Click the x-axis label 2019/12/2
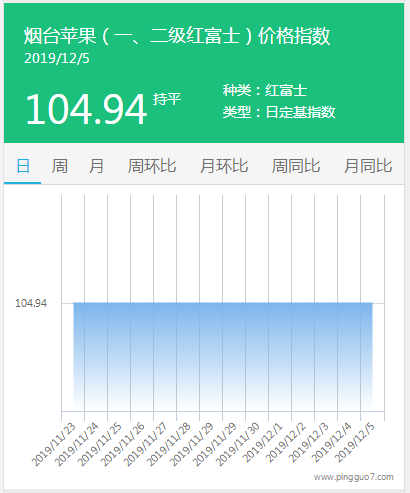Image resolution: width=410 pixels, height=493 pixels. point(286,443)
